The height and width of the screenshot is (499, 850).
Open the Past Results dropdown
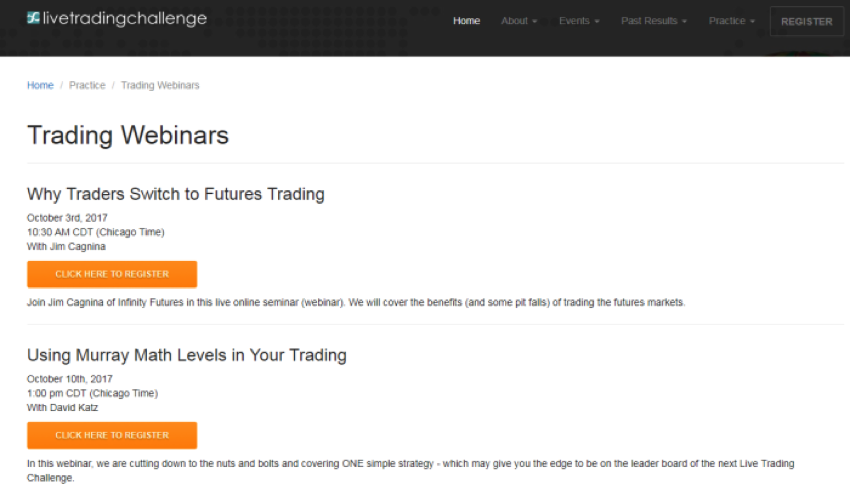[x=654, y=21]
